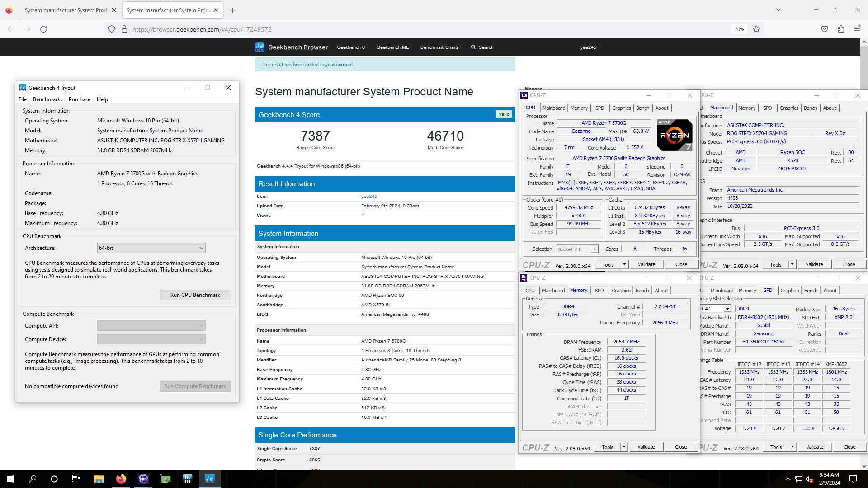The height and width of the screenshot is (488, 868).
Task: Open Windows taskbar search
Action: coord(33,479)
